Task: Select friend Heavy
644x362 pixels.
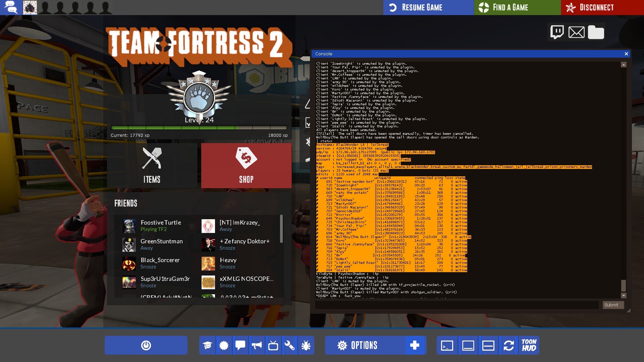Action: (239, 263)
